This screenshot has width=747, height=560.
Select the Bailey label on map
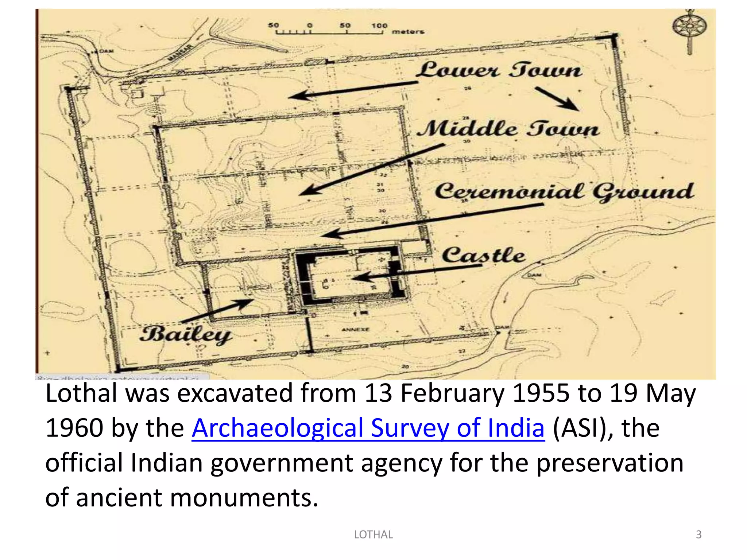tap(185, 335)
